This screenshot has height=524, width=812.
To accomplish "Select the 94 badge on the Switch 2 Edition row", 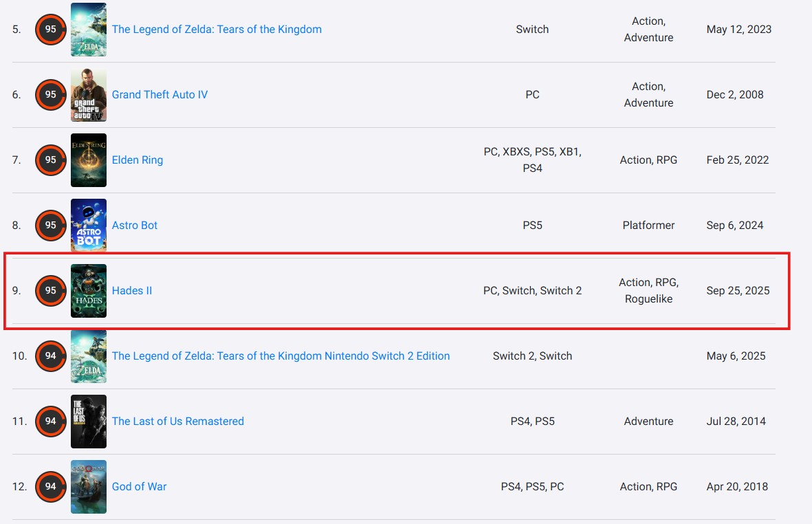I will pyautogui.click(x=50, y=356).
